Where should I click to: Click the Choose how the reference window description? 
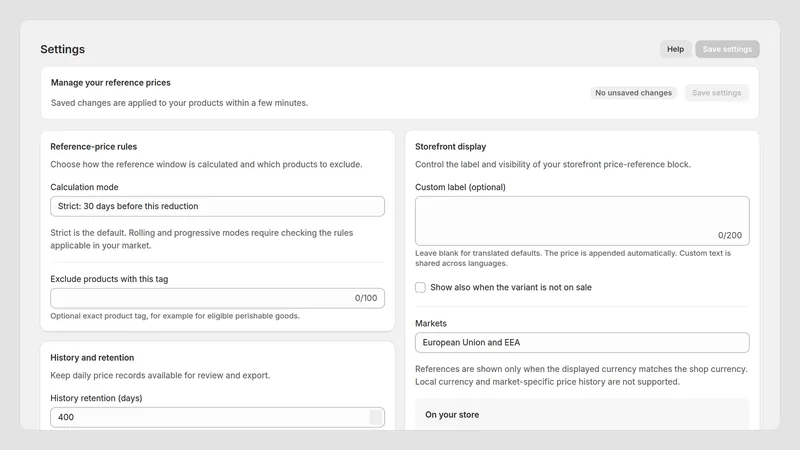pyautogui.click(x=206, y=164)
